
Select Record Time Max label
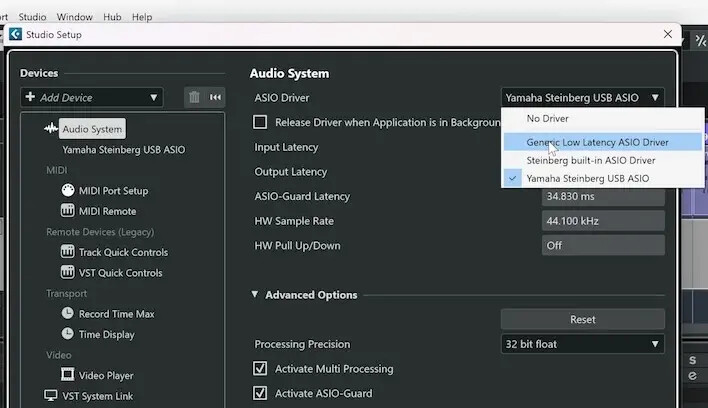coord(116,314)
